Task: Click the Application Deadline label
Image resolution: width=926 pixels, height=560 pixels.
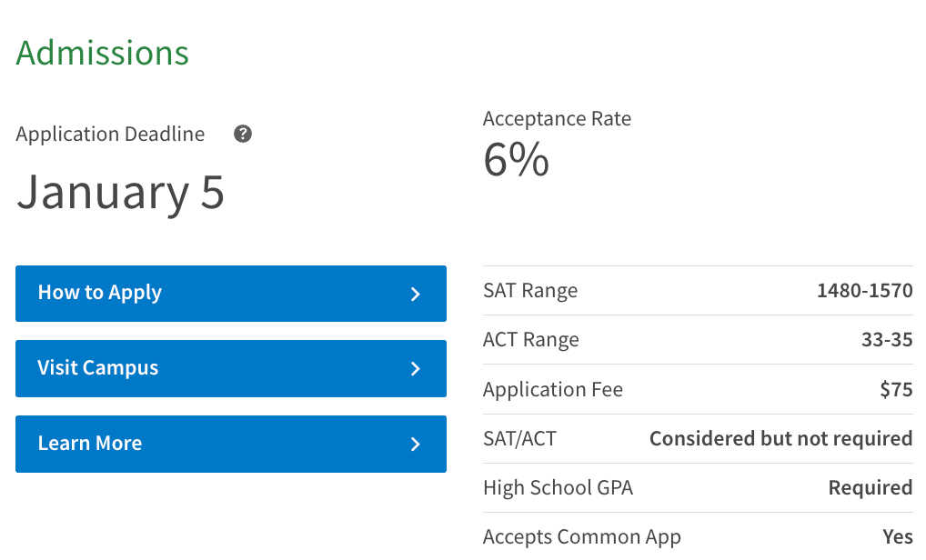Action: pyautogui.click(x=110, y=134)
